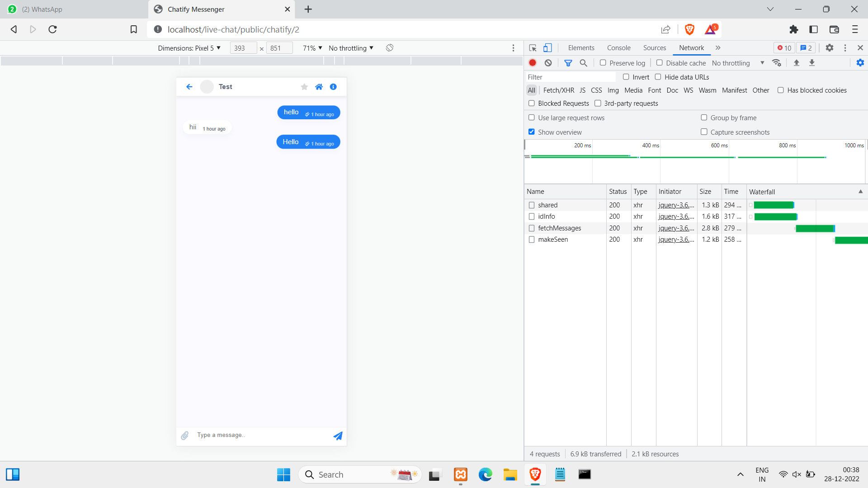Click the viewport width field 393
Screen dimensions: 868x488
pyautogui.click(x=243, y=48)
